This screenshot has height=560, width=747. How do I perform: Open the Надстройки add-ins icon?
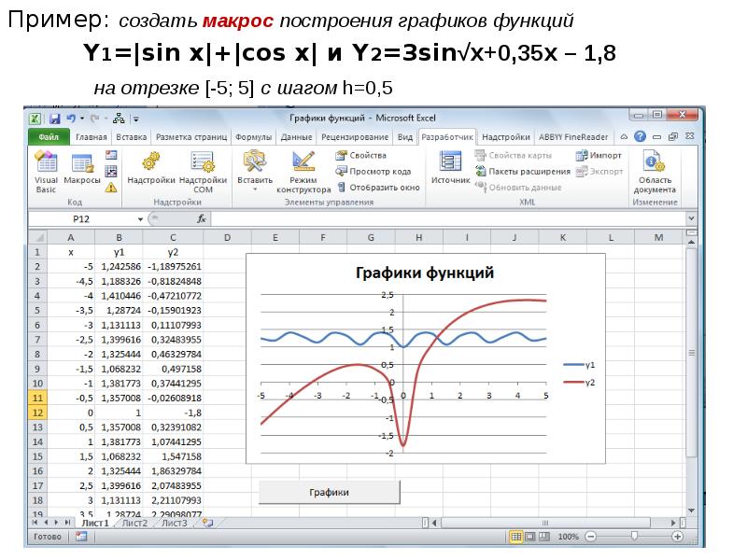click(x=150, y=168)
